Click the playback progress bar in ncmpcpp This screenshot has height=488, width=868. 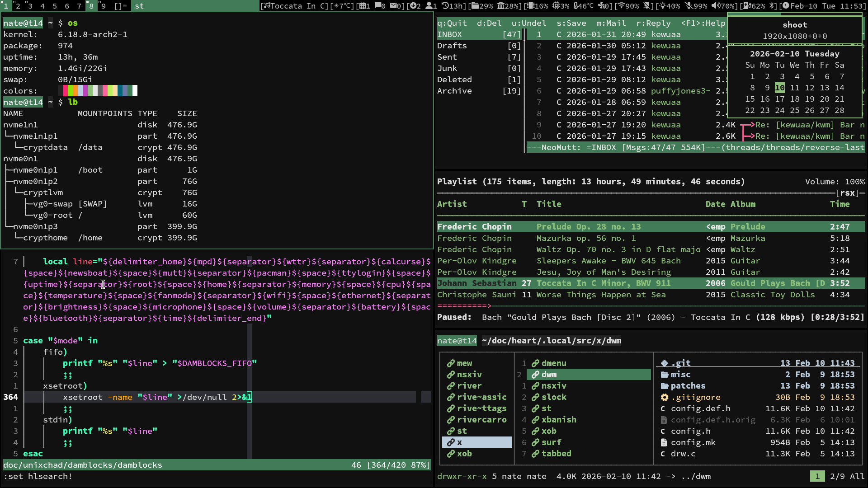click(651, 306)
